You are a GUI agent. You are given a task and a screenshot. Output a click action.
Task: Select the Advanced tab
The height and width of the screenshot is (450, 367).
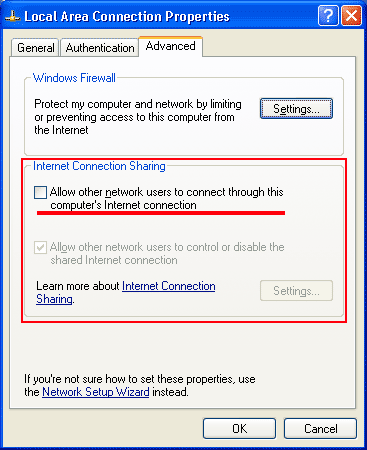point(170,46)
